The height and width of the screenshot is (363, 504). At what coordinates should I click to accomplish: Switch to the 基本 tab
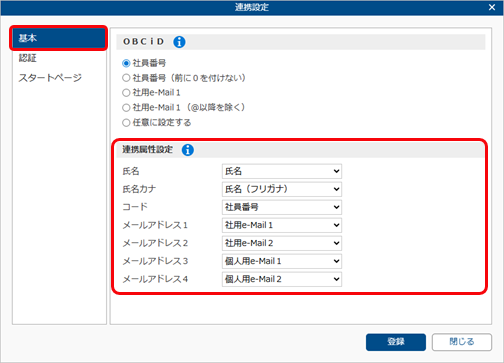tap(59, 38)
